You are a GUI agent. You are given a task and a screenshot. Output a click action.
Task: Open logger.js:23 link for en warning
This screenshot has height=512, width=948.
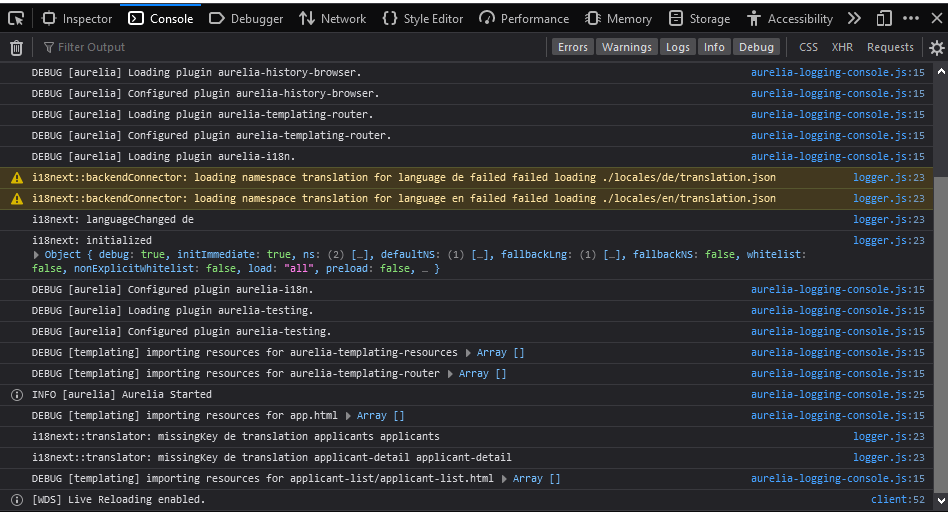(x=889, y=198)
